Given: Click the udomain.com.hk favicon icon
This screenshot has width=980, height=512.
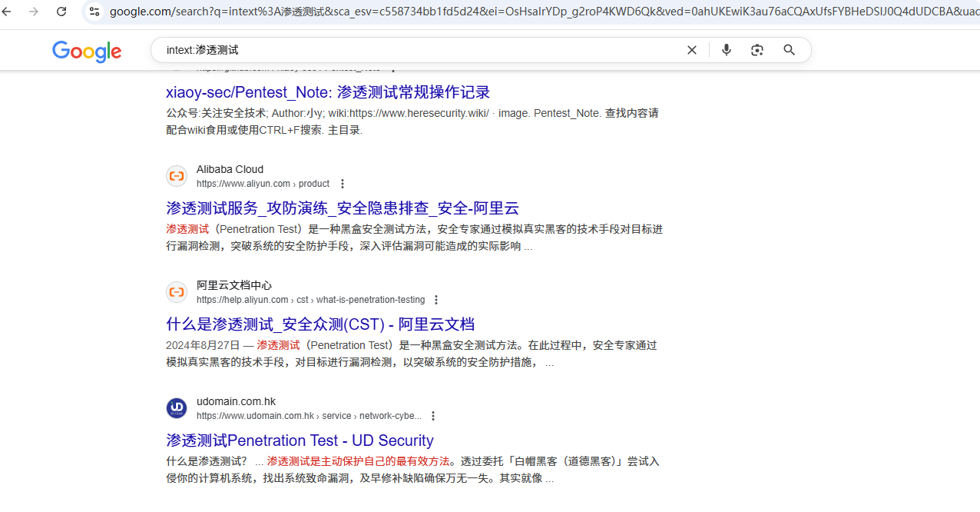Looking at the screenshot, I should coord(177,408).
